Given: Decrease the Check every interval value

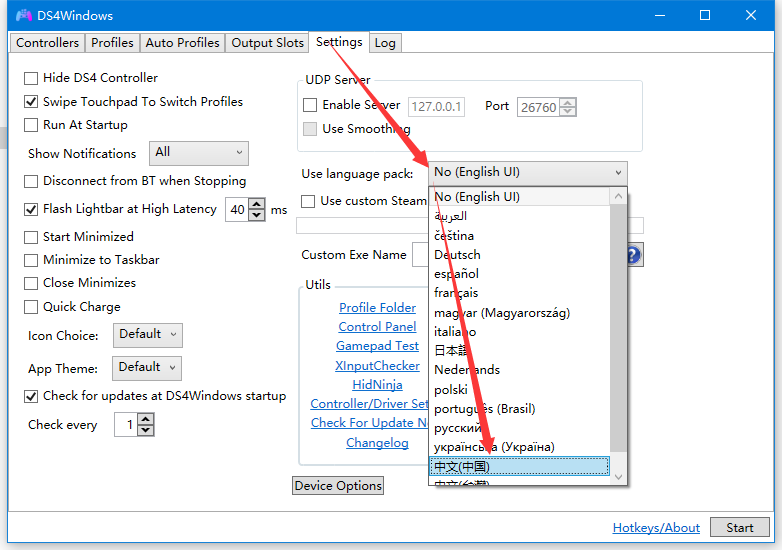Looking at the screenshot, I should 146,430.
